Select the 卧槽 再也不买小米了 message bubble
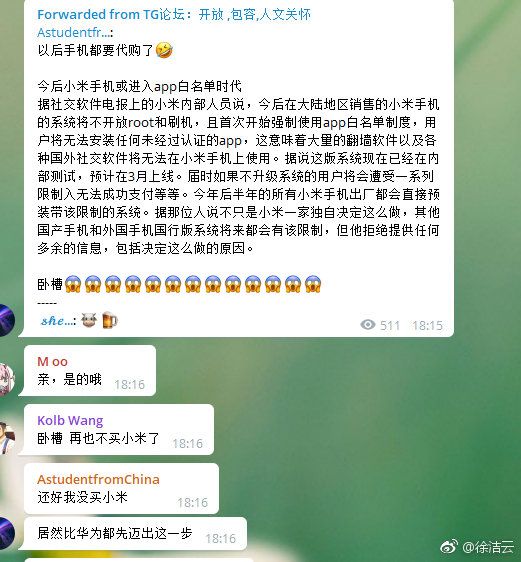Viewport: 521px width, 562px height. (116, 429)
